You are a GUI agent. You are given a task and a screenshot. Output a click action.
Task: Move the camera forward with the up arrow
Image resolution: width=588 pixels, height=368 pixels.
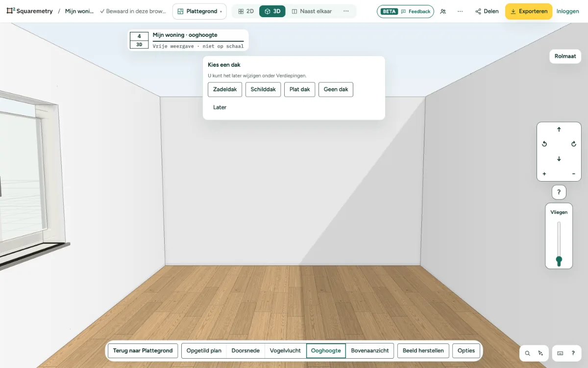pos(559,130)
